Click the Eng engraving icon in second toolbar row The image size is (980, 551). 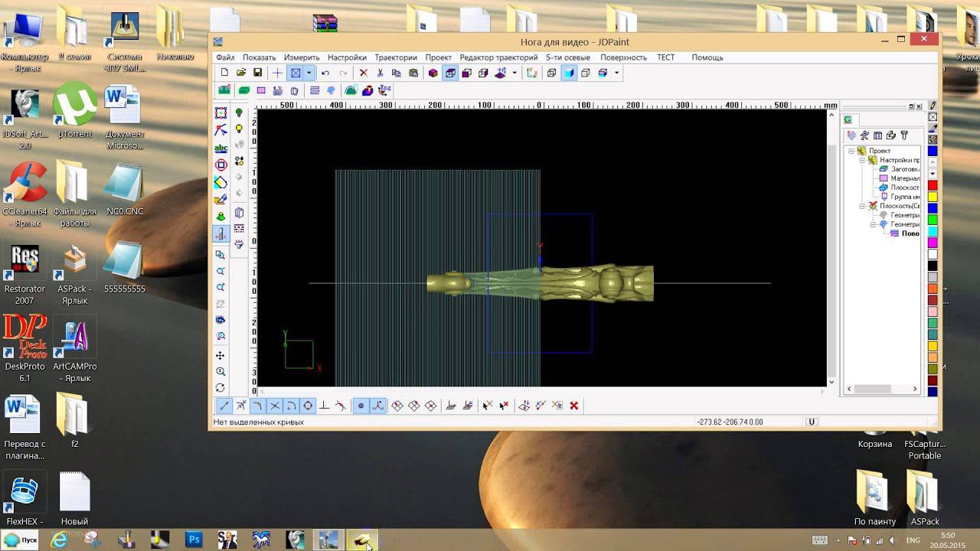[385, 90]
